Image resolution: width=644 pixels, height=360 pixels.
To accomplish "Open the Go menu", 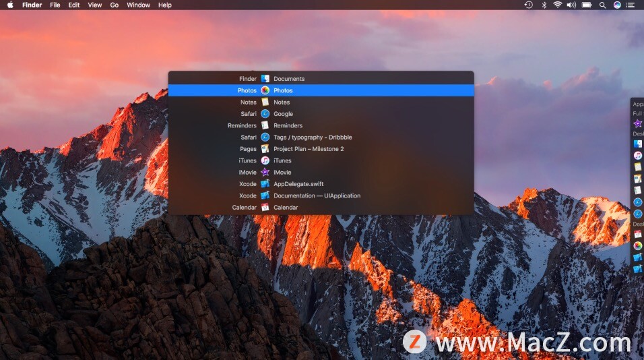I will point(114,5).
